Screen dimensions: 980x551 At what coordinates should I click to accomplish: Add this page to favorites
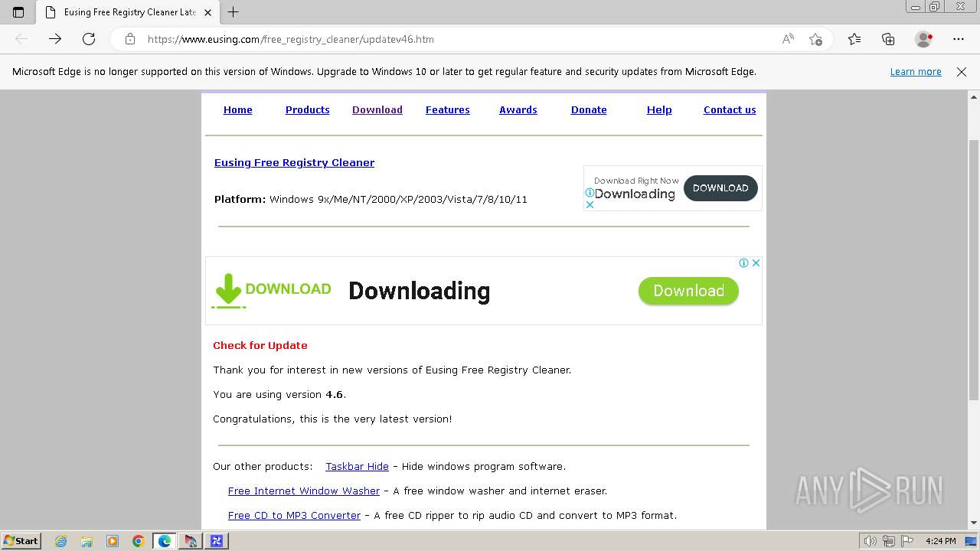pyautogui.click(x=815, y=39)
